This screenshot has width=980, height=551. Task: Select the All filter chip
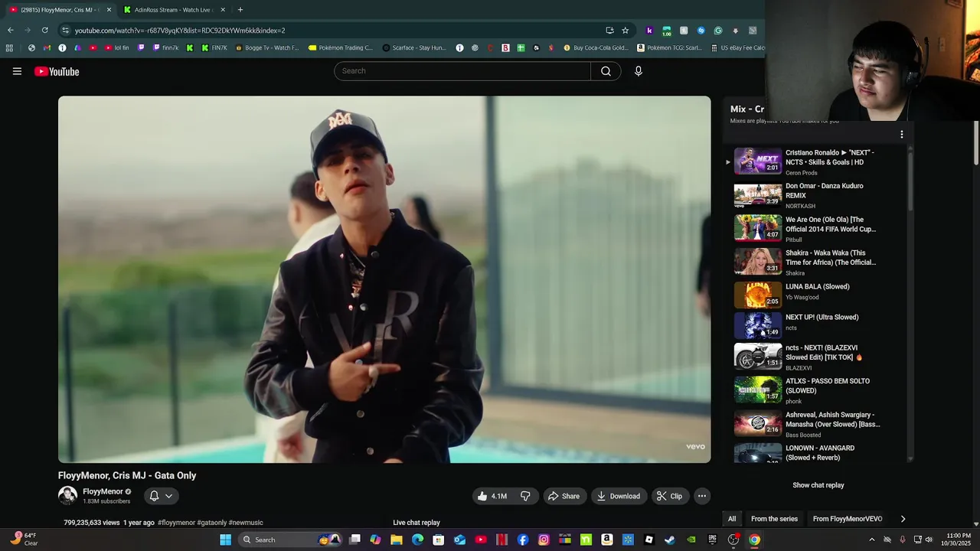pyautogui.click(x=732, y=519)
